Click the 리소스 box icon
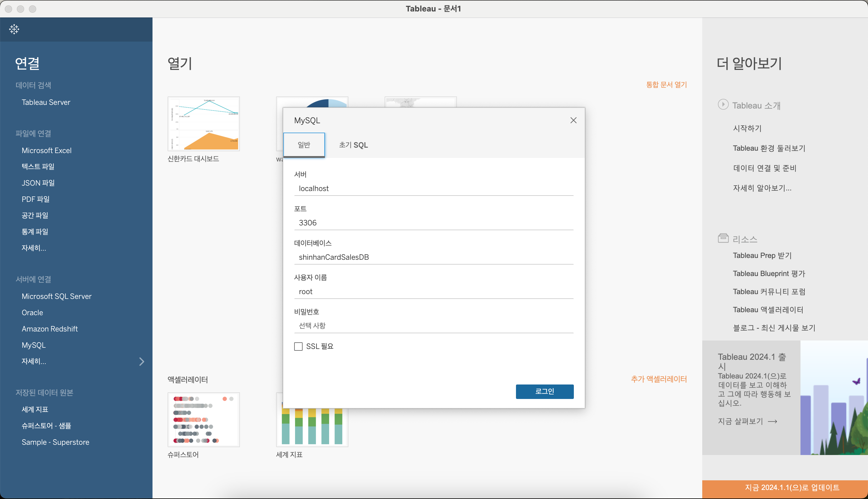This screenshot has width=868, height=499. [x=723, y=238]
